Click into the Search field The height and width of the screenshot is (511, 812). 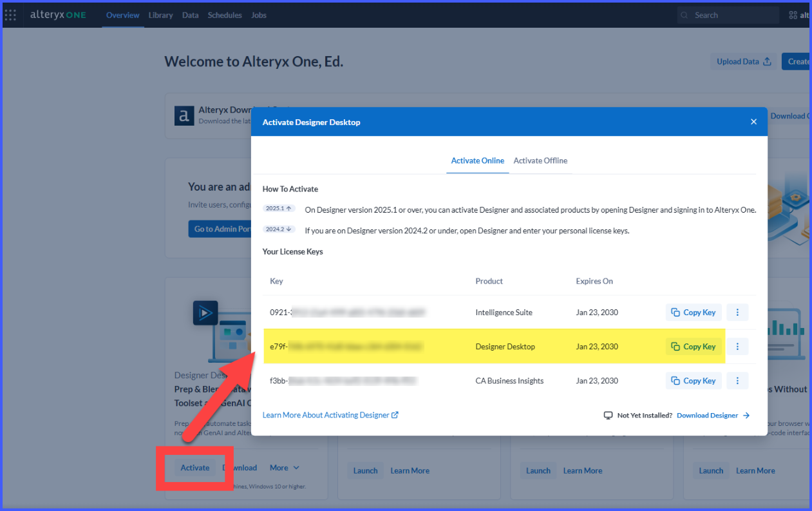point(728,15)
